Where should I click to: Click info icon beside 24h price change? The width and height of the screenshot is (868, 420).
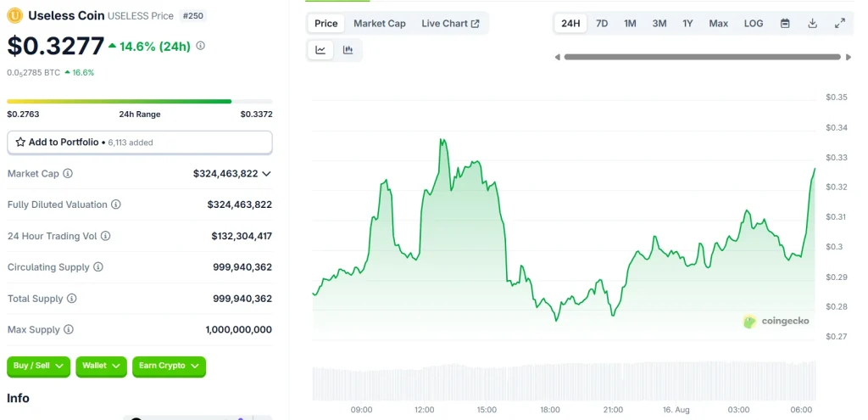coord(200,46)
